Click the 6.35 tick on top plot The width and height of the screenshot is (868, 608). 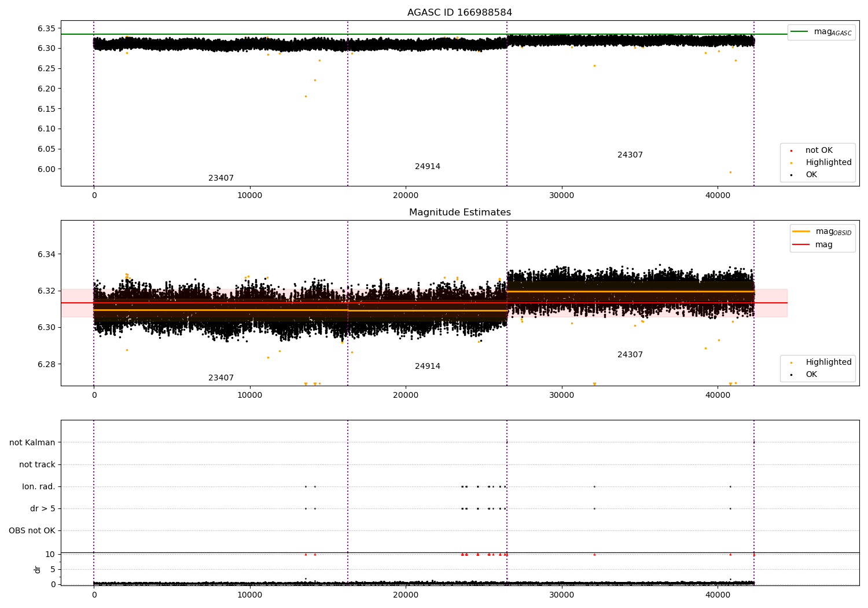coord(46,28)
